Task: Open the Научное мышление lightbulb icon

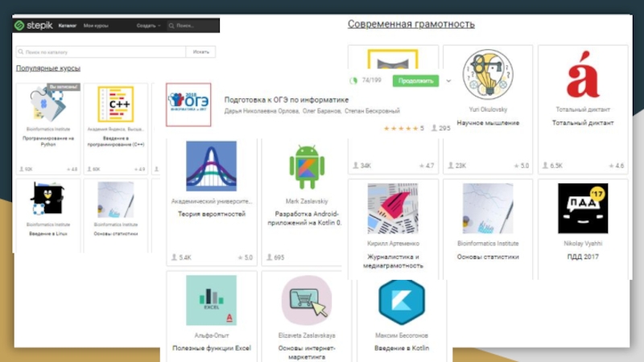Action: (x=488, y=75)
